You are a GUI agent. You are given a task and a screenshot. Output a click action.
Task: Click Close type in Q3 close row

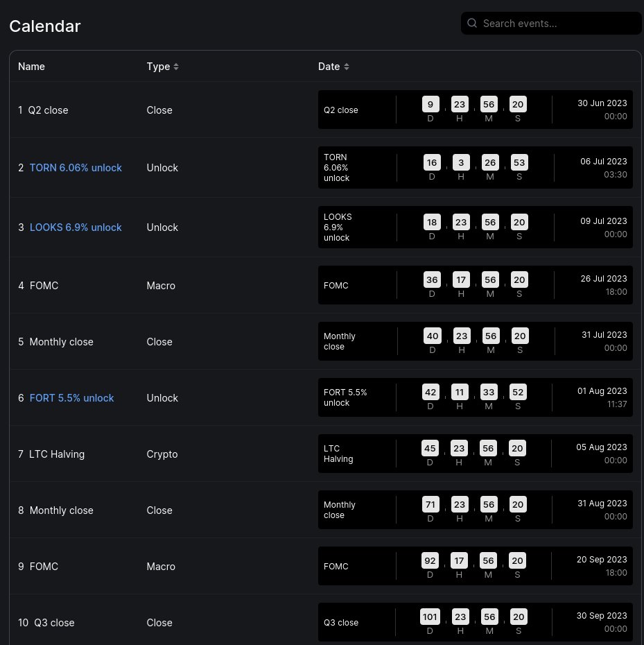(159, 623)
